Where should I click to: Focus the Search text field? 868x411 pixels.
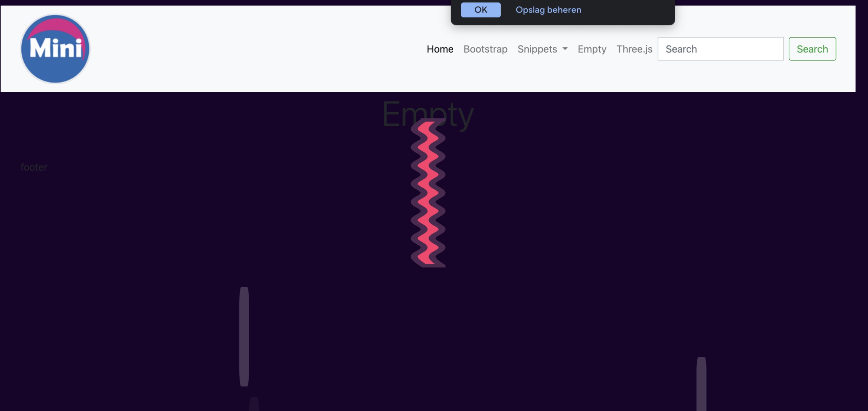click(x=720, y=49)
